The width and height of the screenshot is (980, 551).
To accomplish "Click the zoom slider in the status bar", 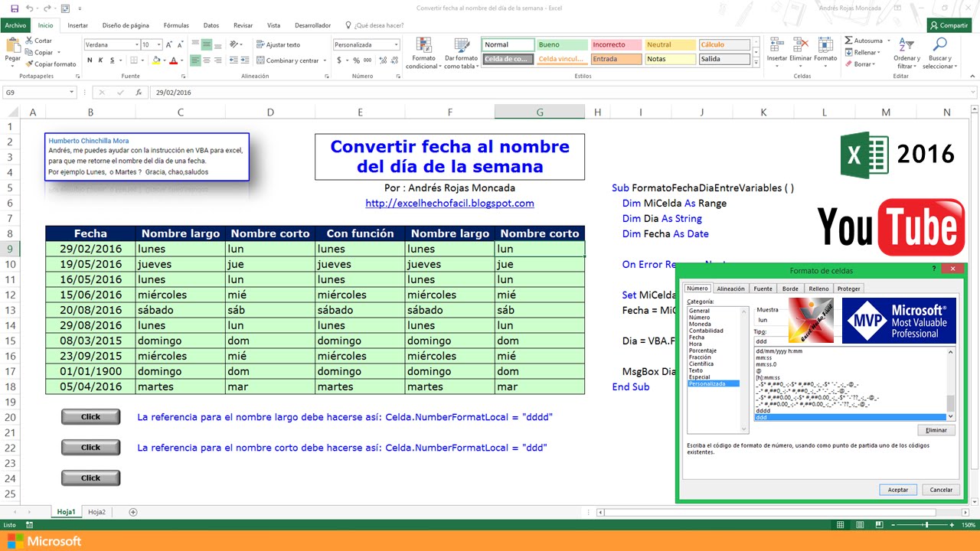I will (926, 525).
